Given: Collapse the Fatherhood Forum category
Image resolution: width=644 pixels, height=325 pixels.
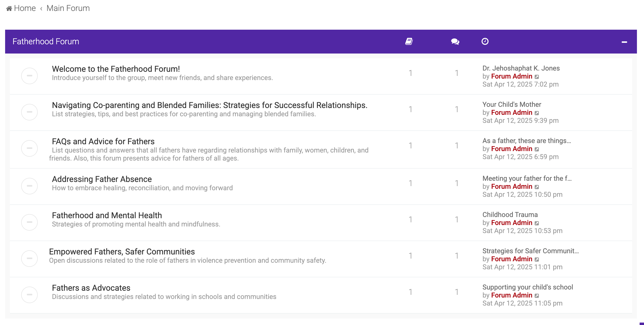Looking at the screenshot, I should pyautogui.click(x=624, y=42).
